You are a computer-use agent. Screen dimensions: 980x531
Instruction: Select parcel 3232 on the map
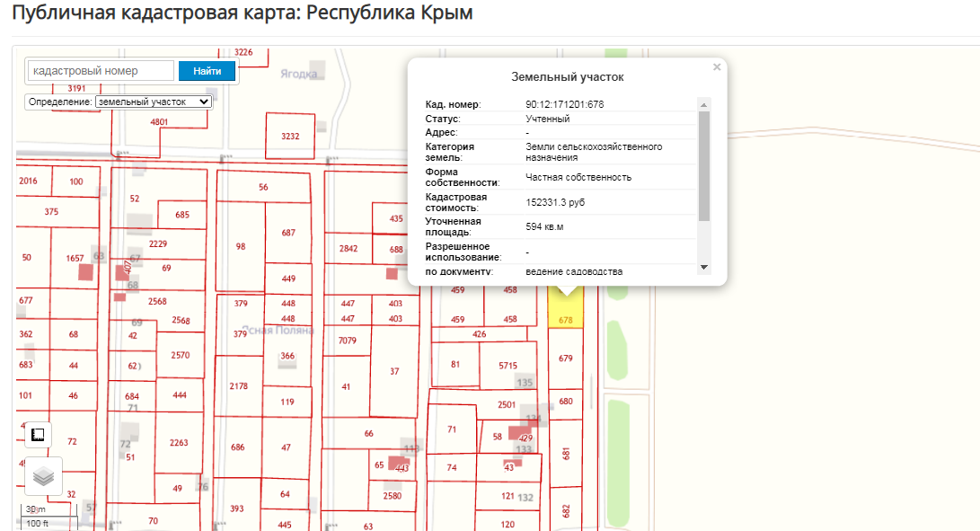pyautogui.click(x=290, y=136)
